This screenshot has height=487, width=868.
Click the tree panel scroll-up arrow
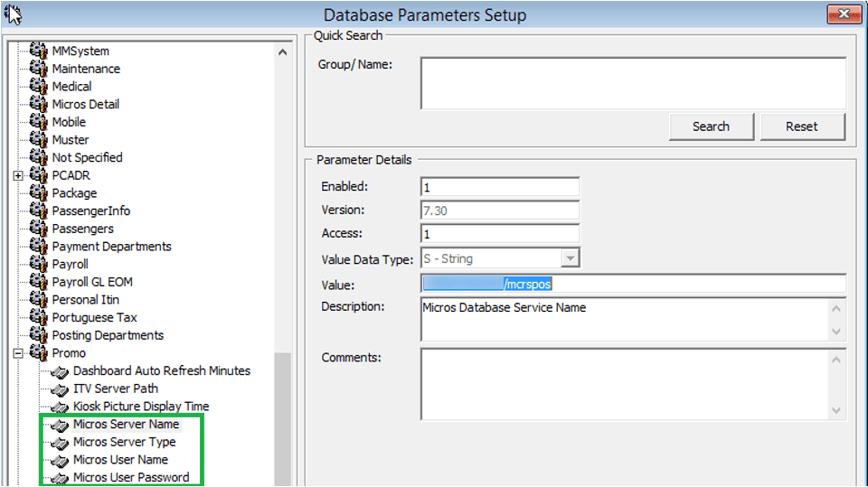282,52
